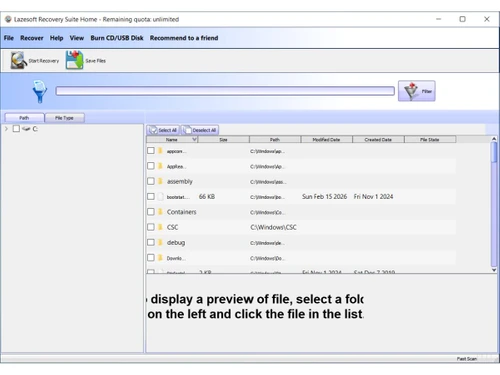The image size is (500, 375).
Task: Select the CSC folder checkbox
Action: 151,227
